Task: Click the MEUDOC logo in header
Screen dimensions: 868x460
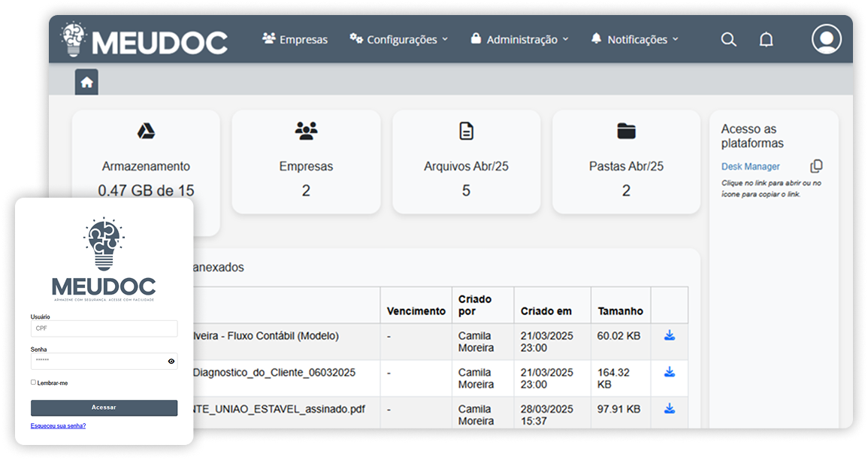Action: pos(144,40)
